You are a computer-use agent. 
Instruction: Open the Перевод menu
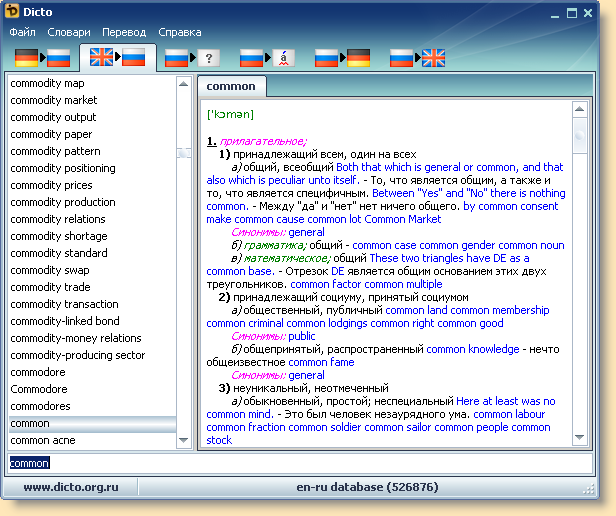(123, 33)
